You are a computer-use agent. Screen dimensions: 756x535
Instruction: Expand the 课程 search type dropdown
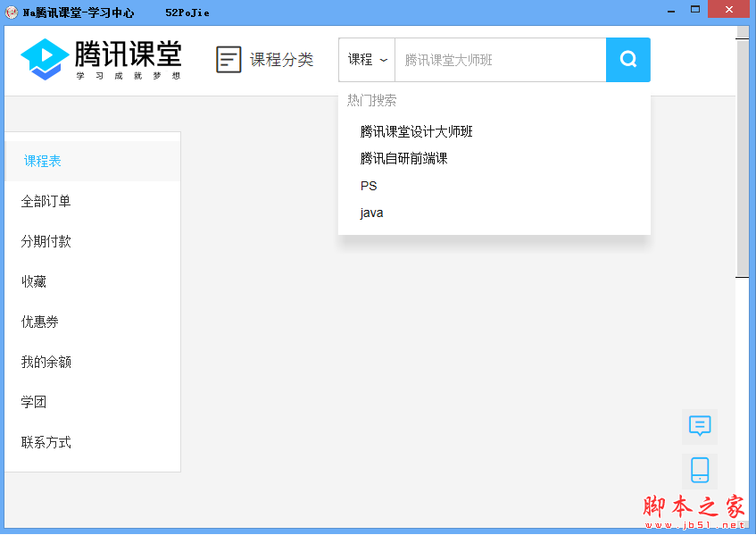pyautogui.click(x=367, y=60)
